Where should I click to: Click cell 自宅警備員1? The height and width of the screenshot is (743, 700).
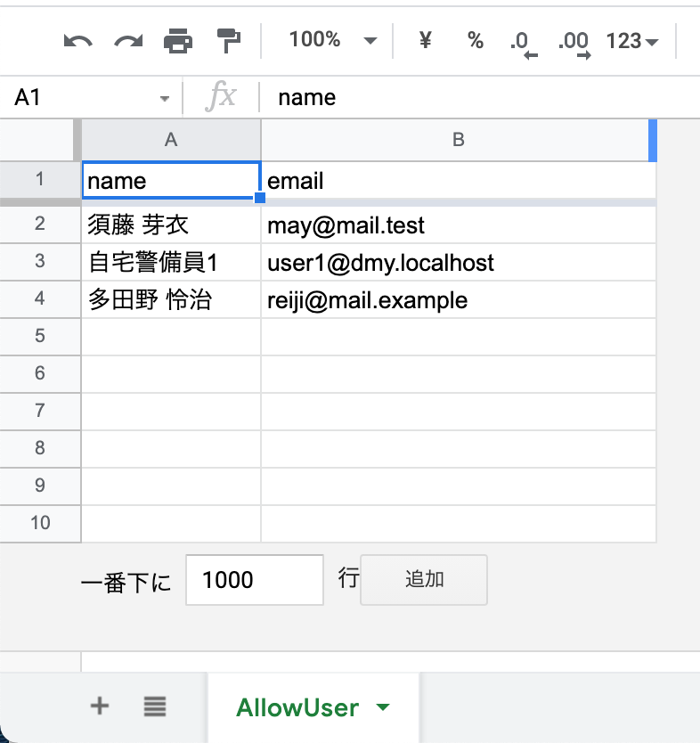click(171, 262)
